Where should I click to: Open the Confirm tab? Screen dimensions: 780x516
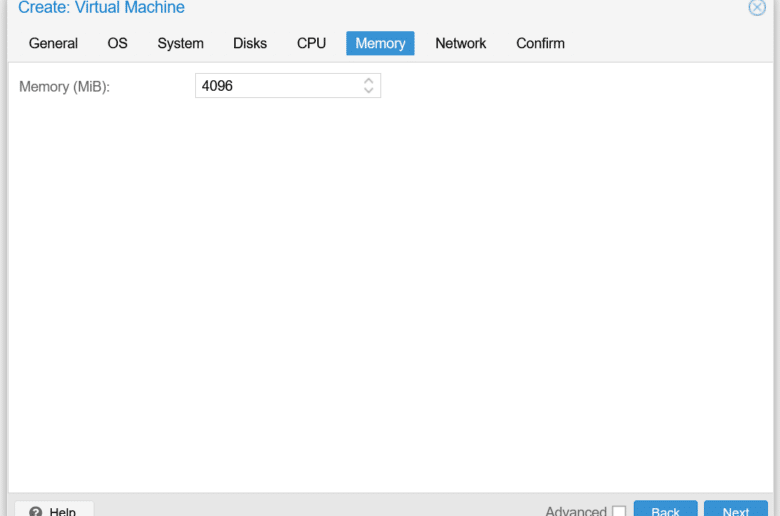pyautogui.click(x=540, y=43)
